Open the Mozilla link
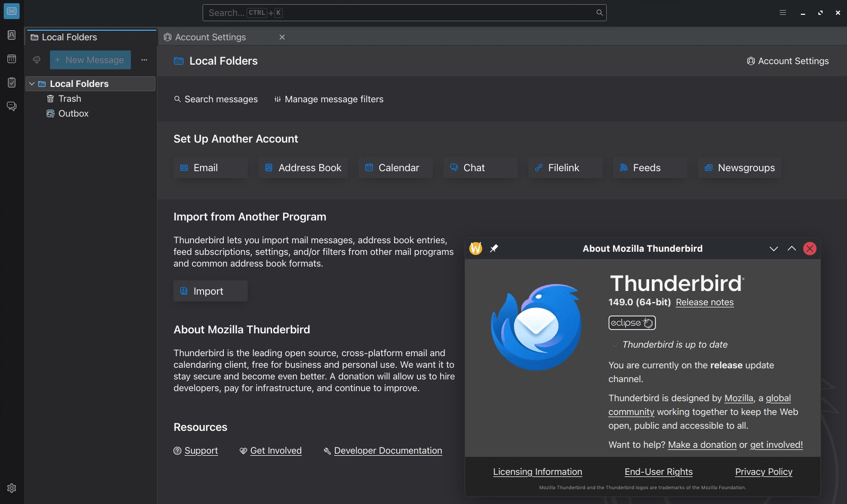 pos(739,398)
